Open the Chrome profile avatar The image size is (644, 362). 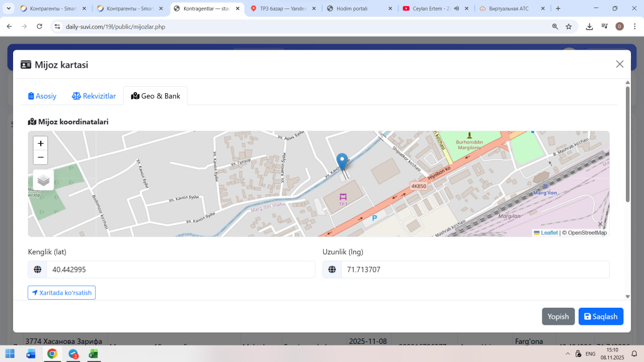tap(619, 27)
